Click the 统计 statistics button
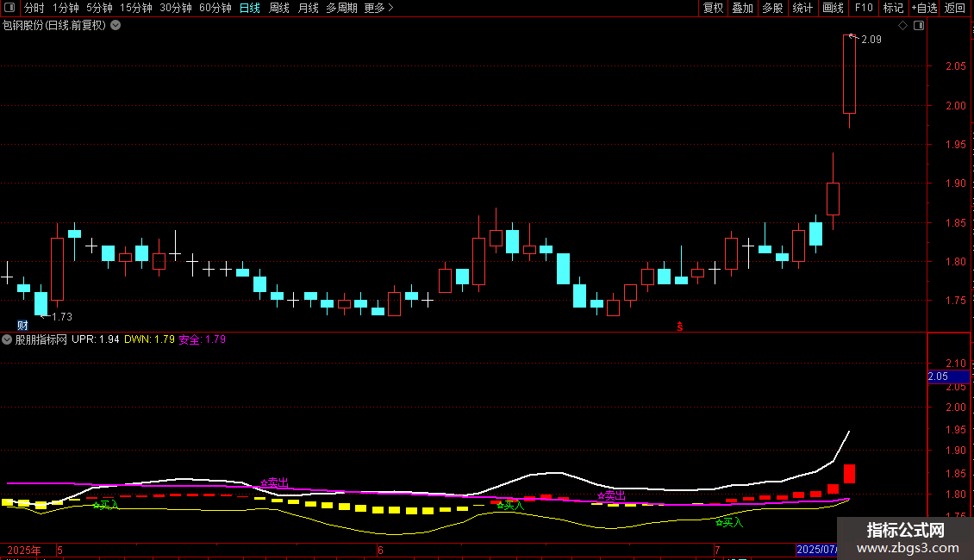This screenshot has width=974, height=560. (x=802, y=8)
